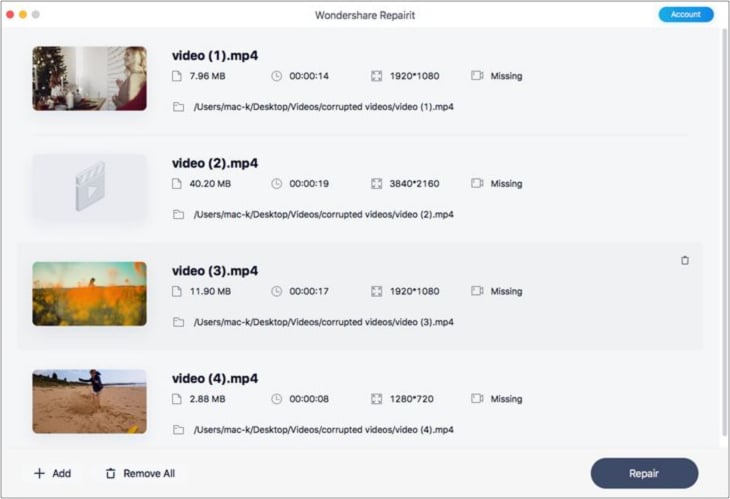Screen dimensions: 730x499
Task: Click the Account button
Action: pos(685,14)
